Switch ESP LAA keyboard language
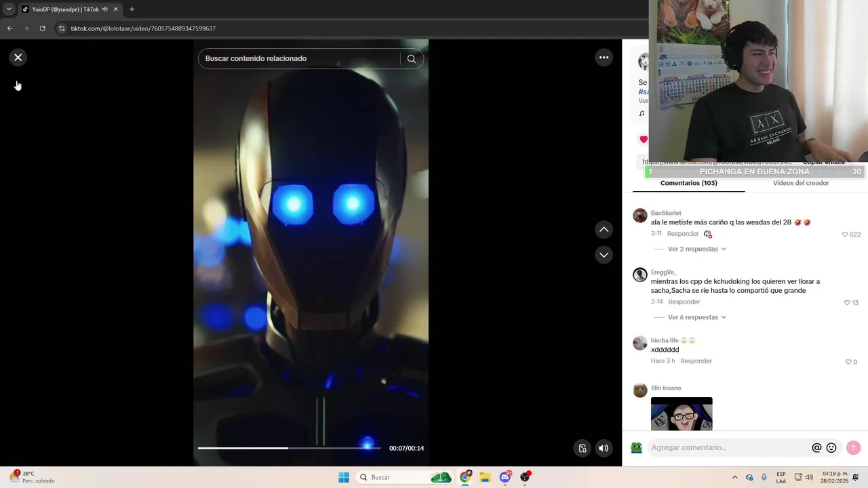 [781, 477]
